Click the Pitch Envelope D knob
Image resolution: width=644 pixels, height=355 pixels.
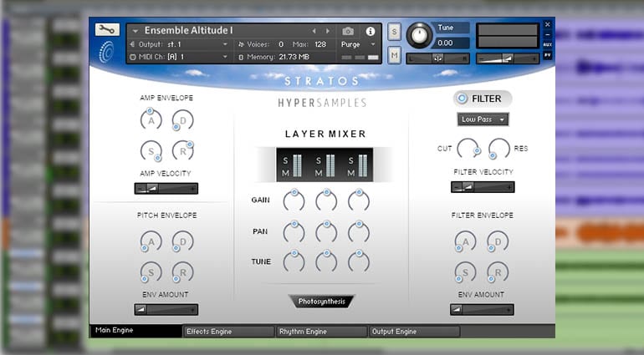pos(183,241)
